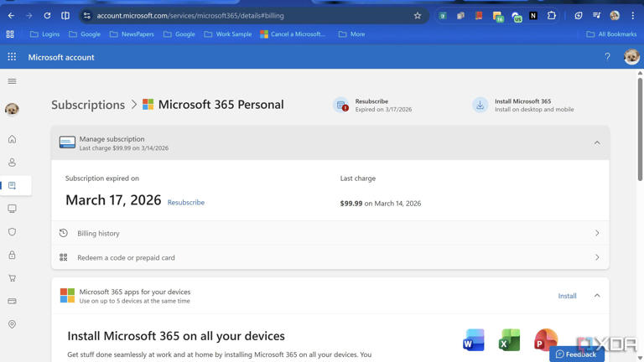Open Addresses location pin icon in sidebar

(x=12, y=323)
